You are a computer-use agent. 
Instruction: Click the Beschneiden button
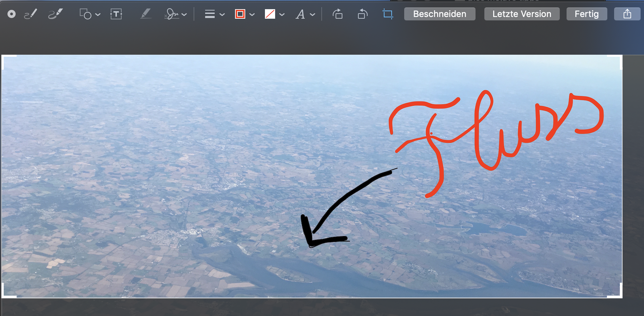click(440, 14)
